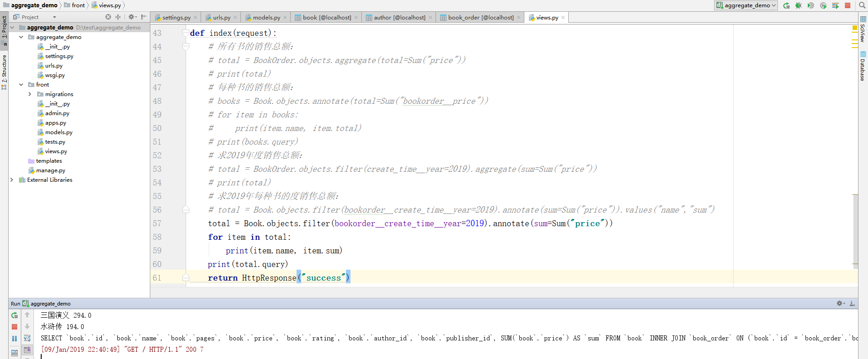The width and height of the screenshot is (868, 359).
Task: Run aggregate_demo with coverage
Action: click(x=811, y=5)
